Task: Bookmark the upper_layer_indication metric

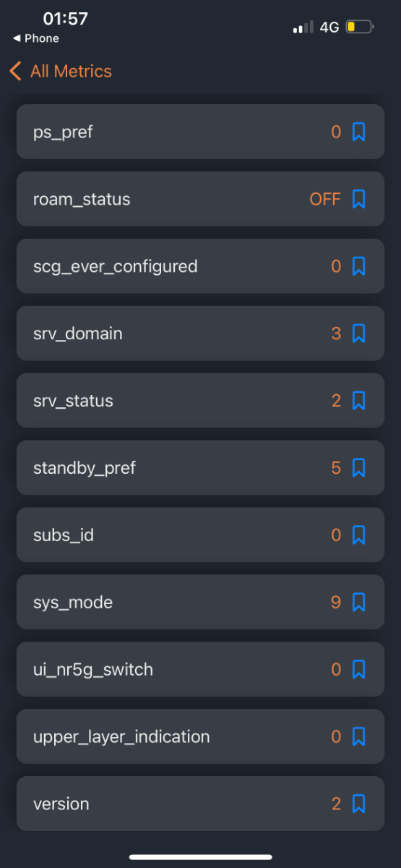Action: pyautogui.click(x=359, y=737)
